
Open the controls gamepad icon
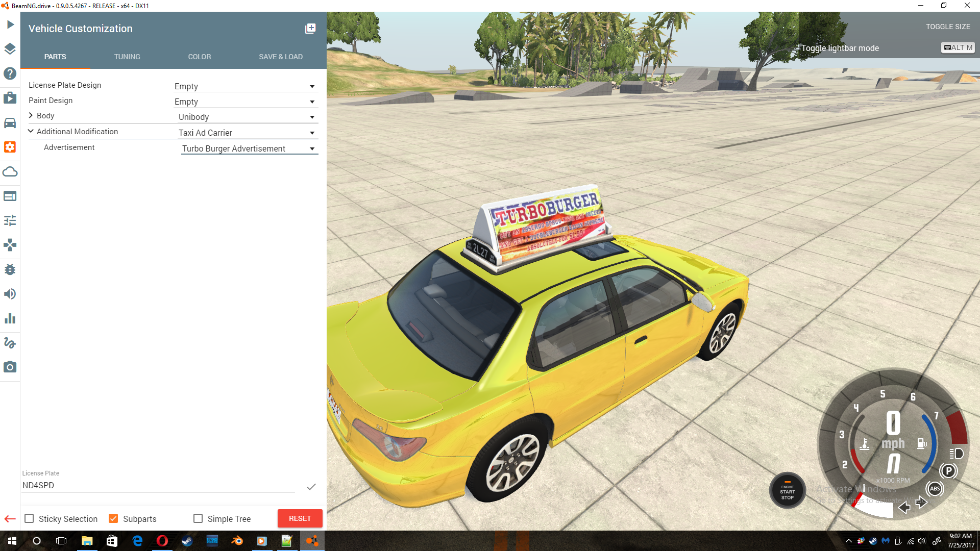point(10,245)
